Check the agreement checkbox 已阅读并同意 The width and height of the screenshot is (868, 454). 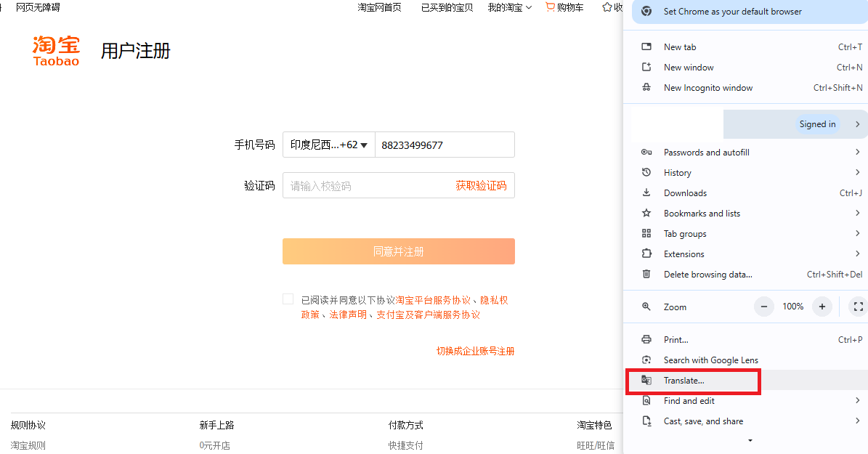coord(288,299)
